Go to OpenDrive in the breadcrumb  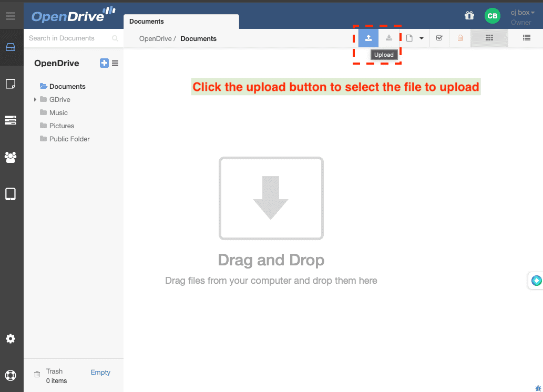pos(155,39)
